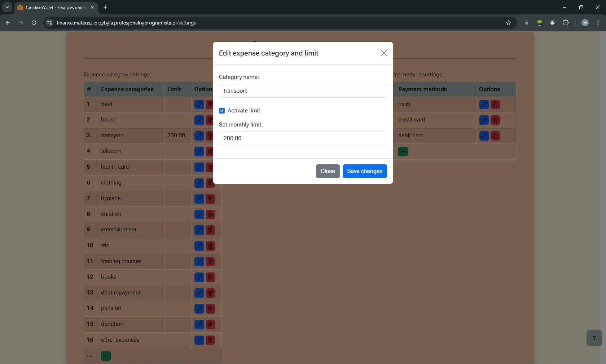This screenshot has width=606, height=364.
Task: Click scroll-to-top arrow button
Action: click(x=594, y=338)
